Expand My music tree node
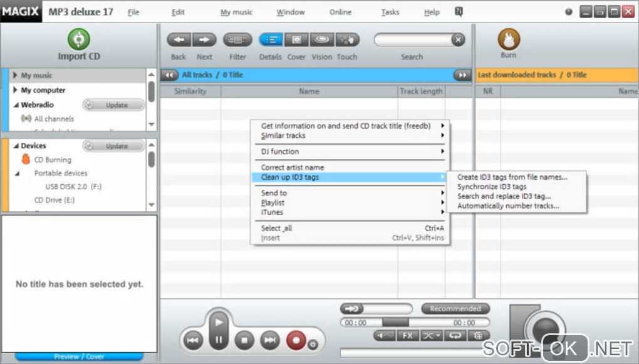Viewport: 639px width, 364px height. 15,75
